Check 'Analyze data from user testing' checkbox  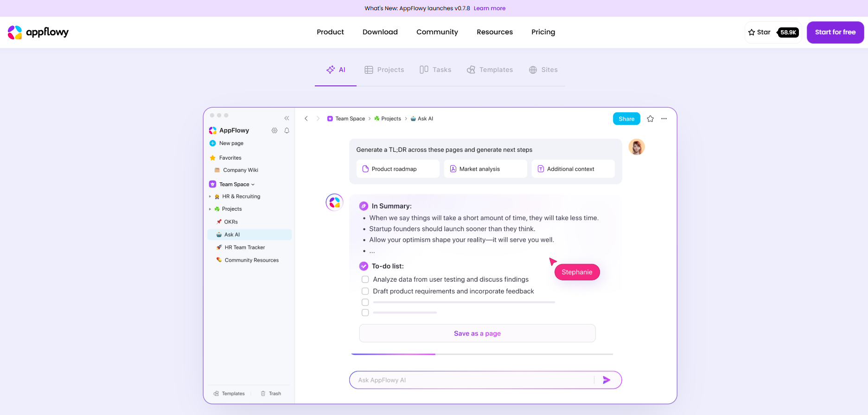tap(365, 279)
